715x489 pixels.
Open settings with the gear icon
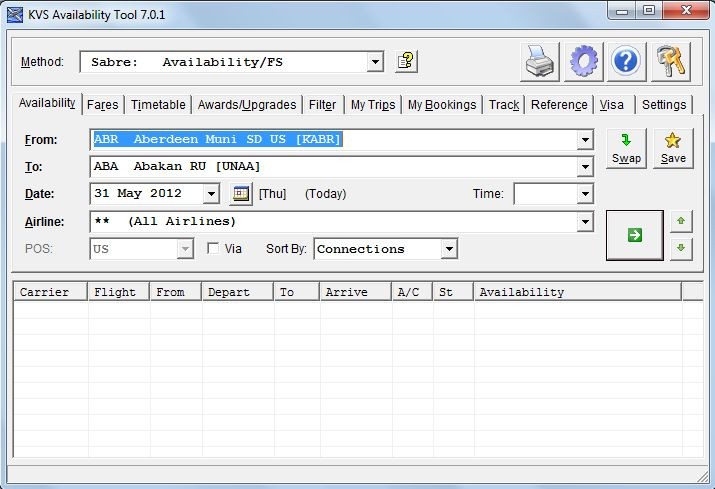(x=583, y=62)
